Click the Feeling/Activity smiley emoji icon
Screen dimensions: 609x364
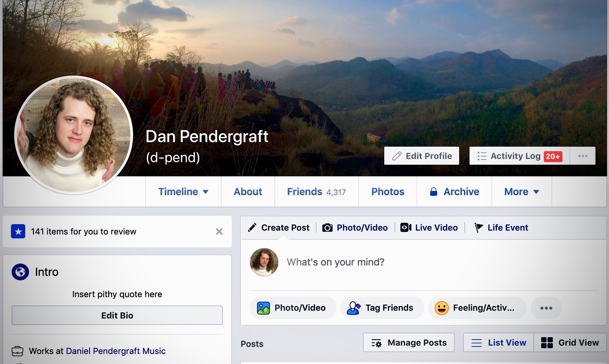coord(441,308)
